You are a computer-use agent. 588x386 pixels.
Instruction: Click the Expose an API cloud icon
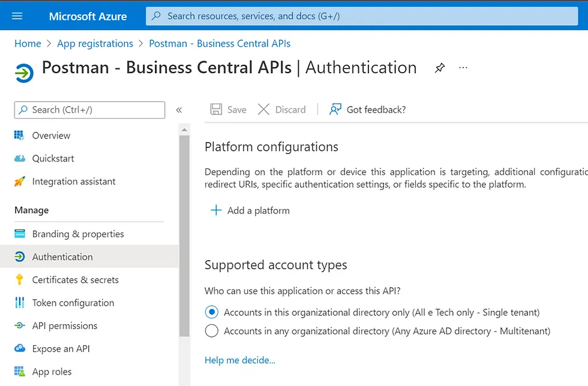(x=19, y=348)
